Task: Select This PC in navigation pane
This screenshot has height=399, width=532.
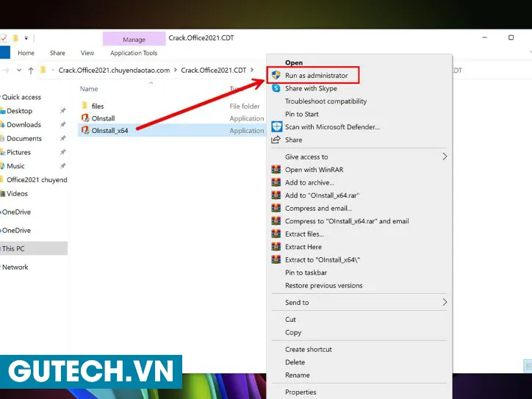Action: (34, 248)
